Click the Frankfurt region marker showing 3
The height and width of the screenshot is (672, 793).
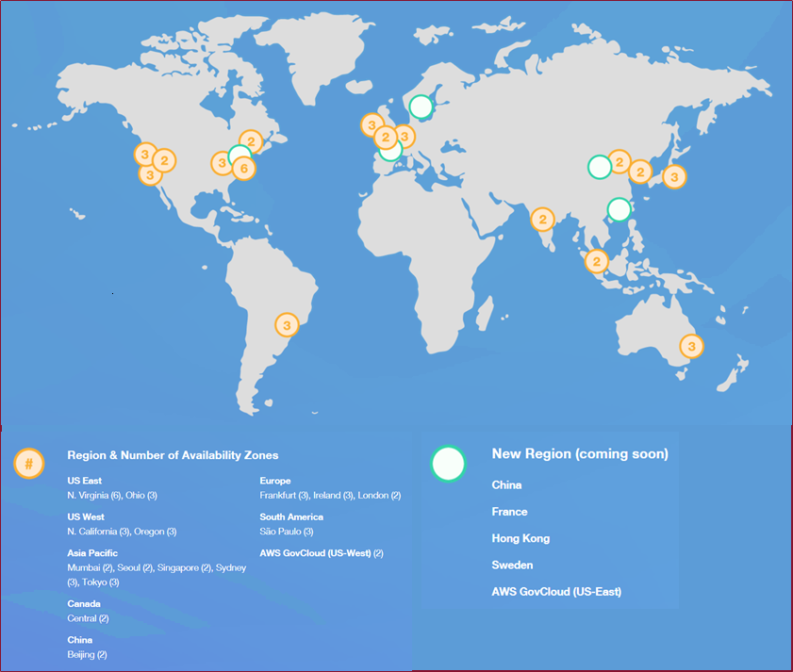(403, 135)
